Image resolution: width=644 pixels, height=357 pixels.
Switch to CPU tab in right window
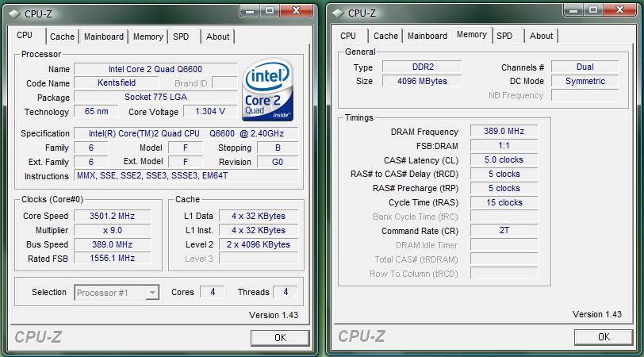(348, 36)
